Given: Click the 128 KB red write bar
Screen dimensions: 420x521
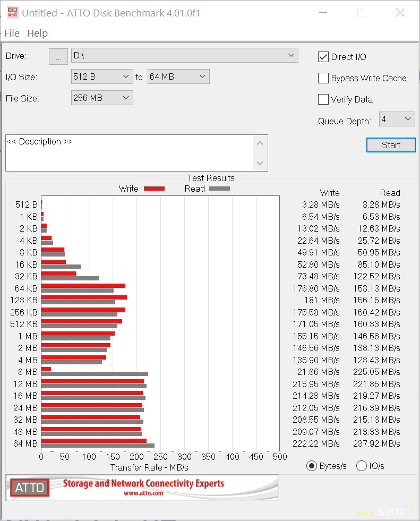Looking at the screenshot, I should [84, 297].
